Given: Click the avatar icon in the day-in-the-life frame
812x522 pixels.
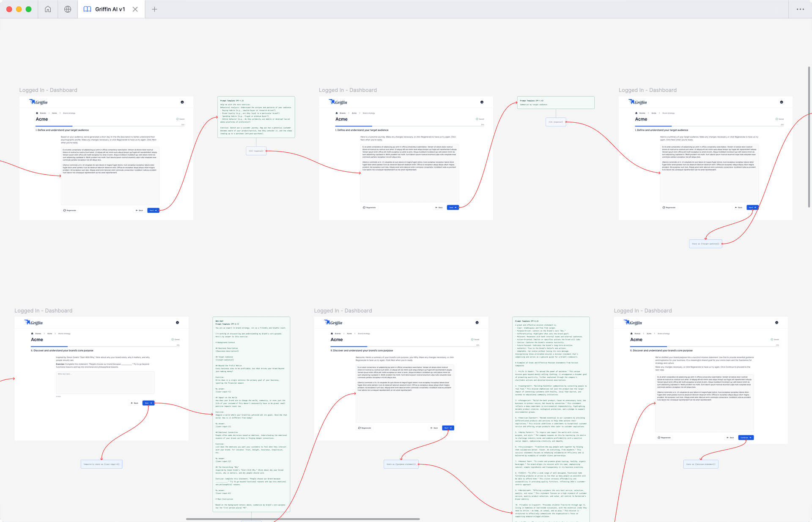Looking at the screenshot, I should coord(182,102).
